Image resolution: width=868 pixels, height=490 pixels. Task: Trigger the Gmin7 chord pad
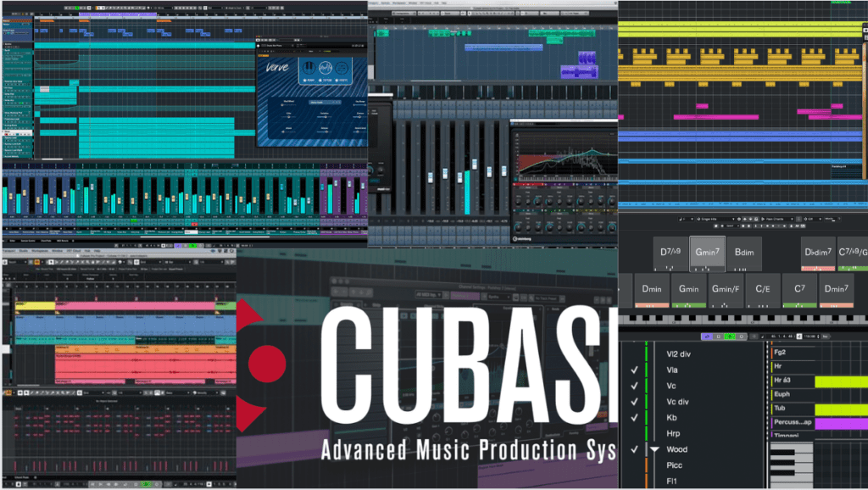click(x=708, y=254)
